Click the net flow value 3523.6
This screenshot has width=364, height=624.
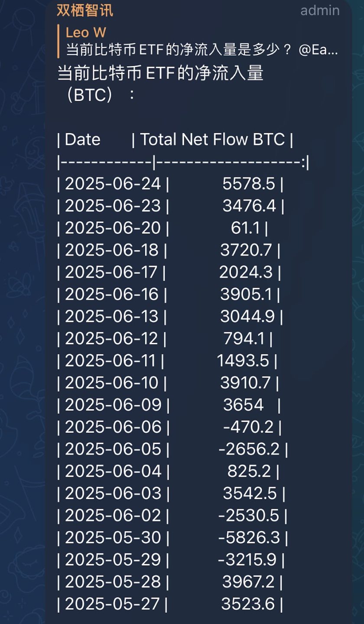pos(248,604)
